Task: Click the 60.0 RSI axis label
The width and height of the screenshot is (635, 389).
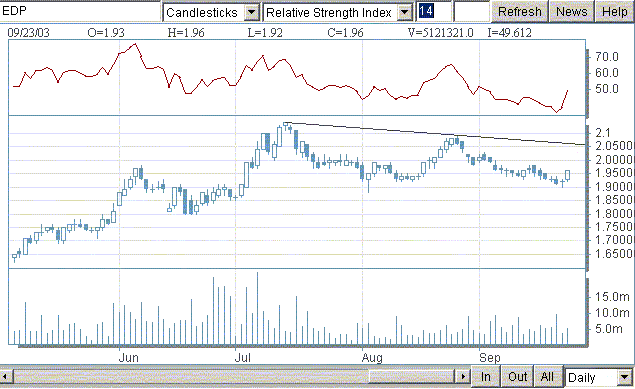Action: point(607,73)
